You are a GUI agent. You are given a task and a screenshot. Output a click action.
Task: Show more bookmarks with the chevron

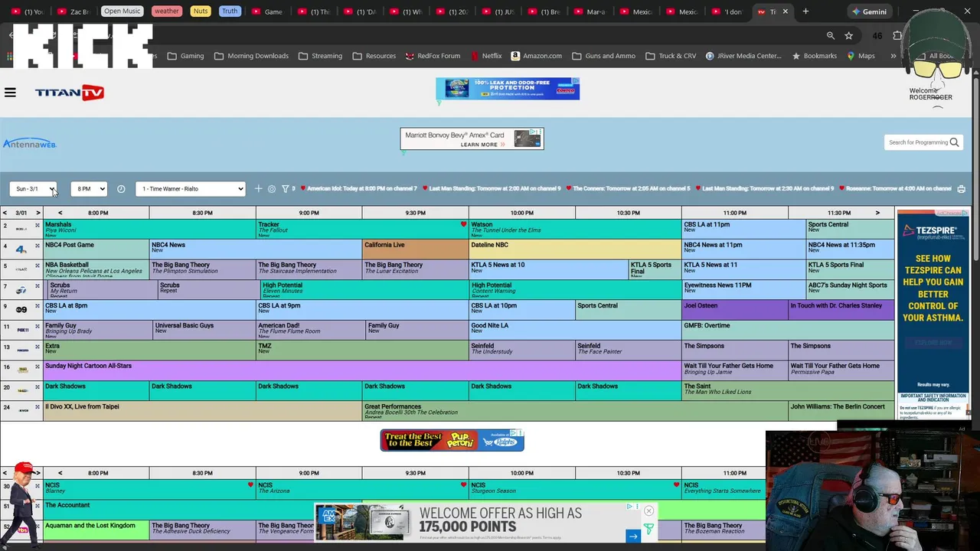click(x=893, y=56)
